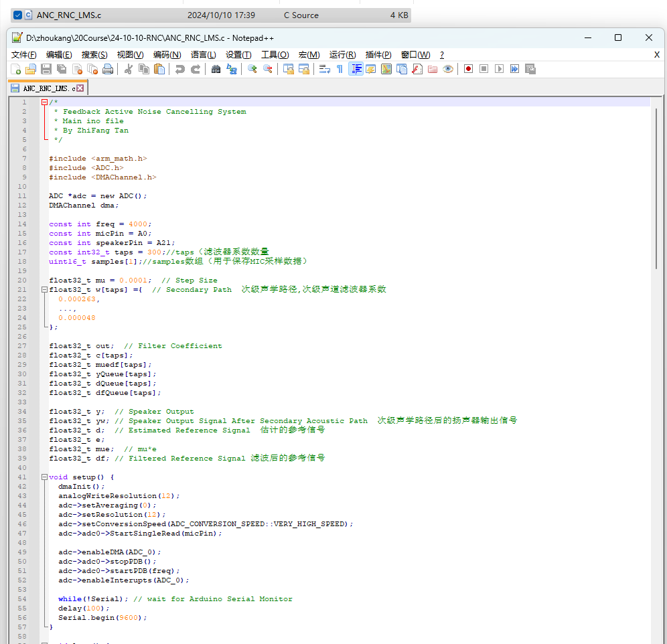Screen dimensions: 667x644
Task: Click the Copy toolbar icon
Action: tap(144, 69)
